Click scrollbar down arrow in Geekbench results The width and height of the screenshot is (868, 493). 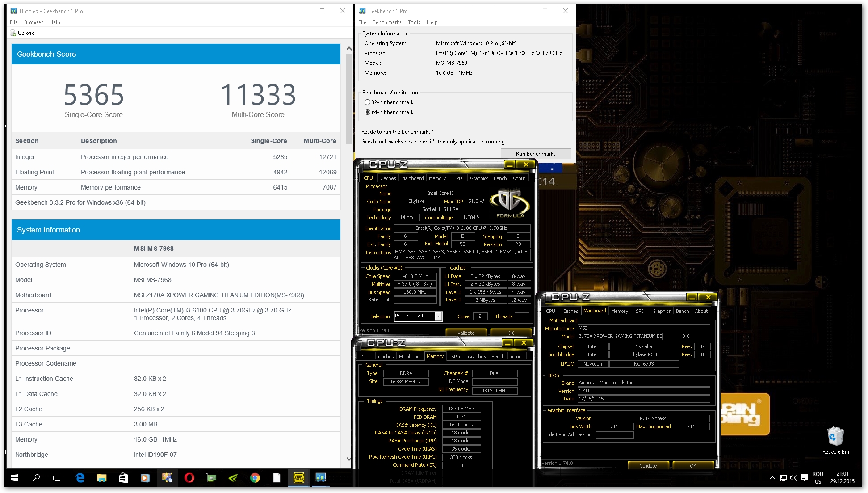pyautogui.click(x=349, y=459)
